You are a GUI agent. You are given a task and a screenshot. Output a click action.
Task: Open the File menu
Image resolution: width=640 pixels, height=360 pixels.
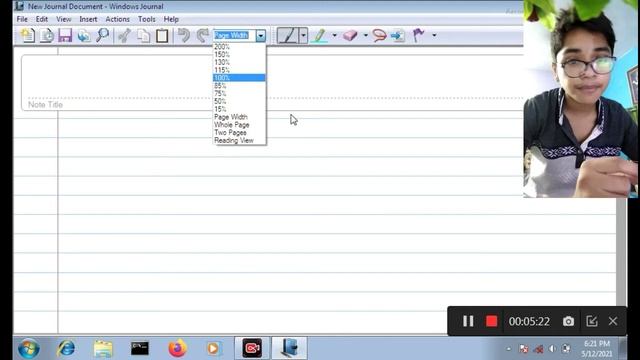pos(22,19)
